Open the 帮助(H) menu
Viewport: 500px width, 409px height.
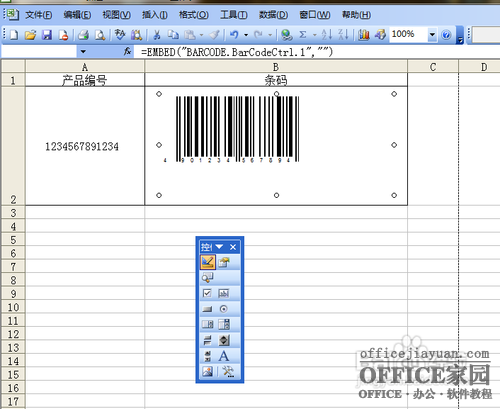coord(356,15)
